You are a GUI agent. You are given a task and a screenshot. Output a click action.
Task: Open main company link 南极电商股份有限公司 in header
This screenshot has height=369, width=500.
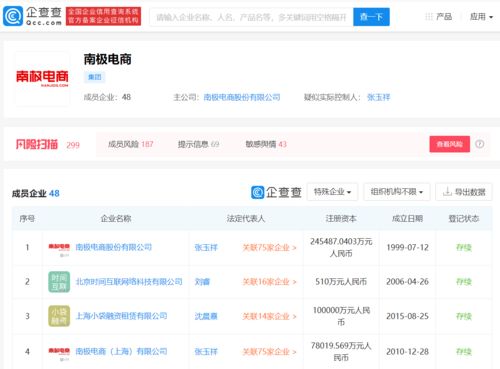(242, 97)
